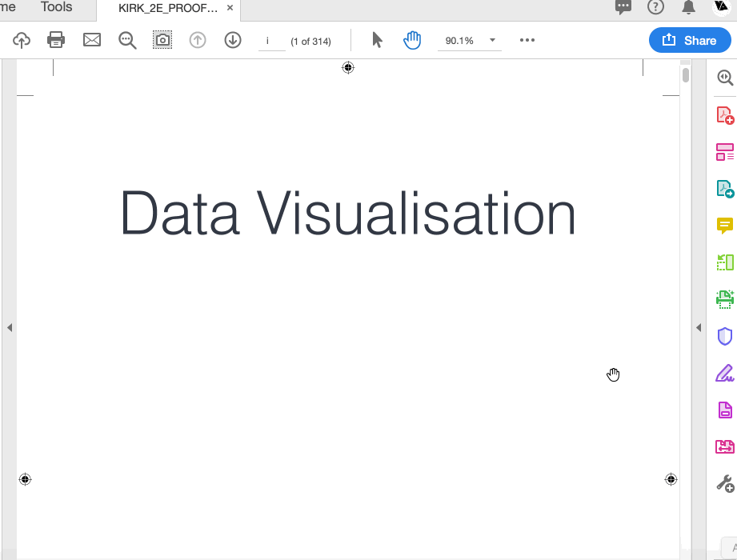Open the Protect shield sidebar tool
The image size is (737, 560).
click(x=725, y=336)
